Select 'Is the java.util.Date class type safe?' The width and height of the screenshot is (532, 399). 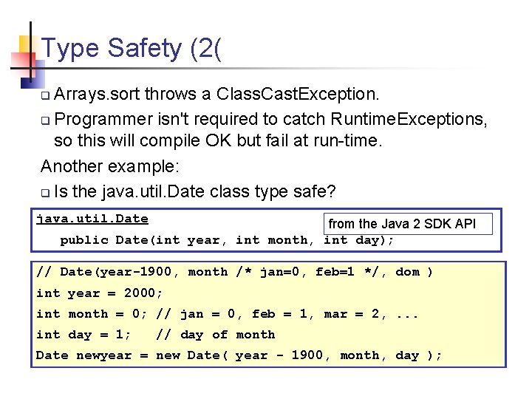click(x=195, y=191)
